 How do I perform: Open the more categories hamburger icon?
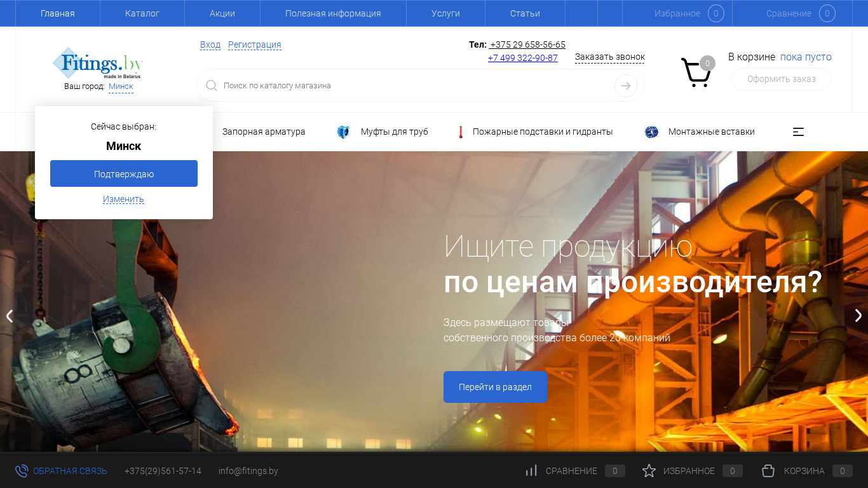pyautogui.click(x=798, y=132)
